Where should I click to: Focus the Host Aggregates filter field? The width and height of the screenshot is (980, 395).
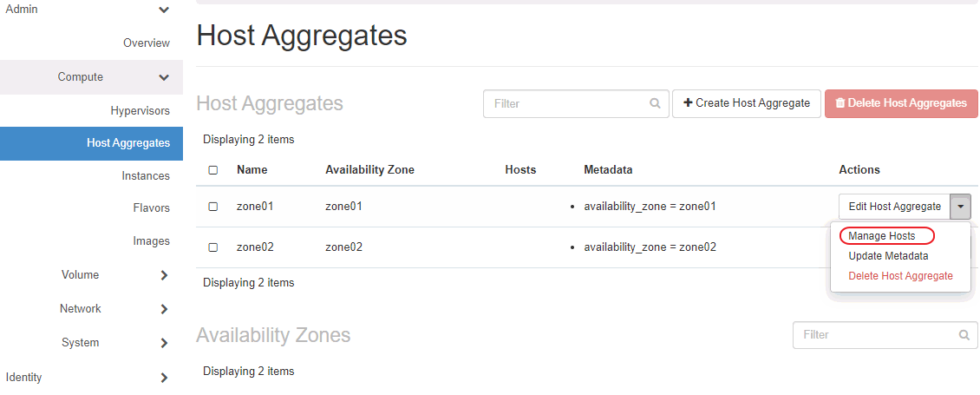[568, 103]
